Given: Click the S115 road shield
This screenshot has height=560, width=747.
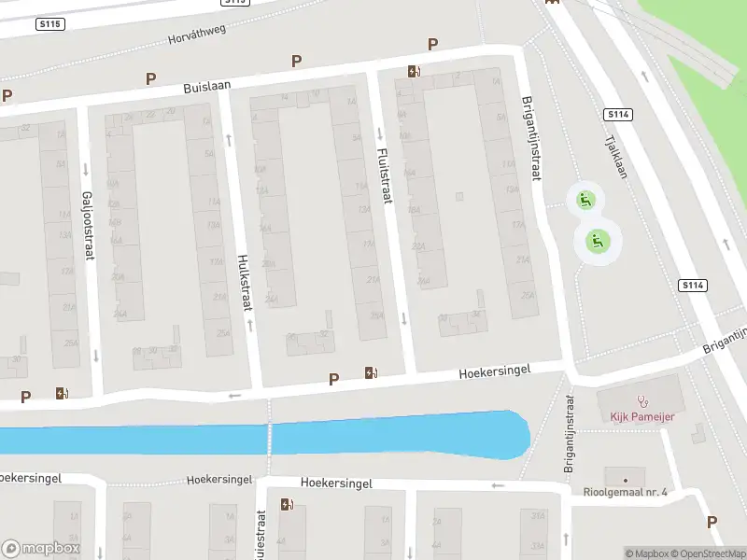Looking at the screenshot, I should click(50, 24).
